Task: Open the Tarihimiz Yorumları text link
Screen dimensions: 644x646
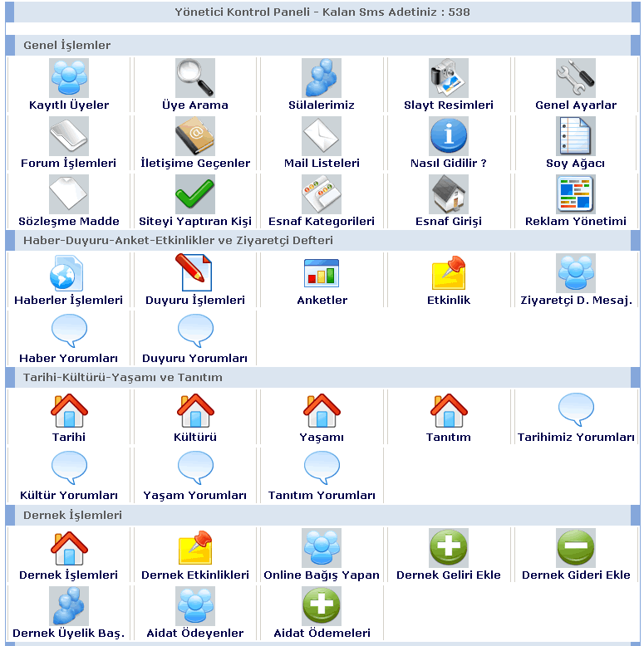Action: 576,437
